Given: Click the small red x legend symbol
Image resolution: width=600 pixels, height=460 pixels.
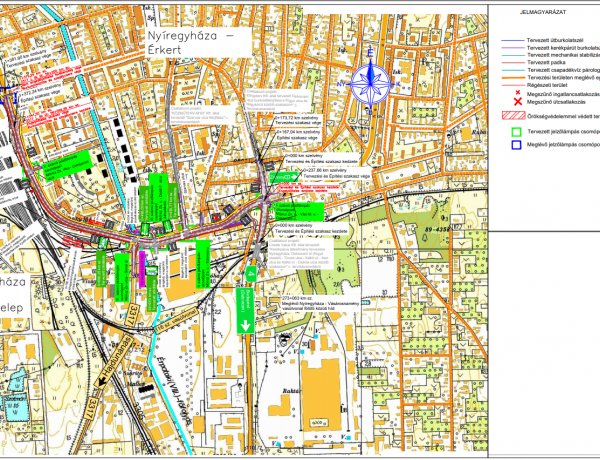Looking at the screenshot, I should point(517,93).
